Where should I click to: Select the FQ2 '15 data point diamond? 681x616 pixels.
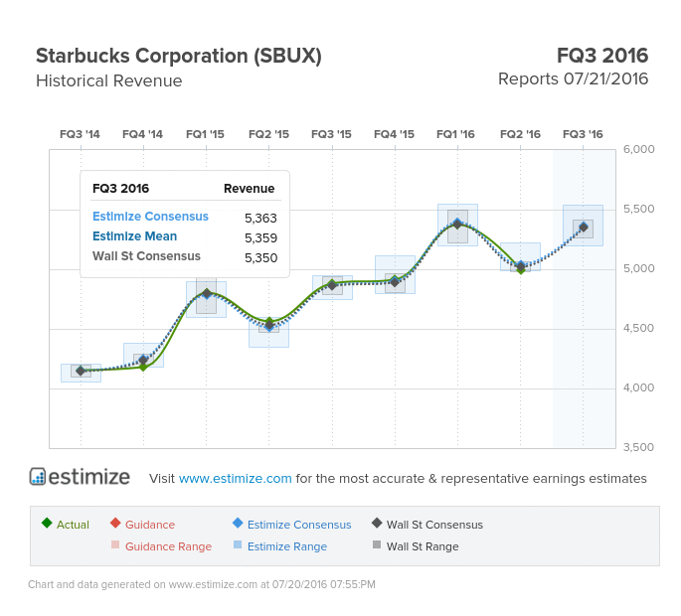point(269,325)
